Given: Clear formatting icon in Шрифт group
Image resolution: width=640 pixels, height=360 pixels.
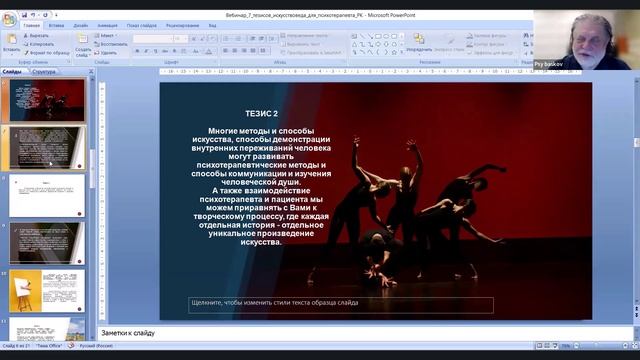Looking at the screenshot, I should coord(213,39).
